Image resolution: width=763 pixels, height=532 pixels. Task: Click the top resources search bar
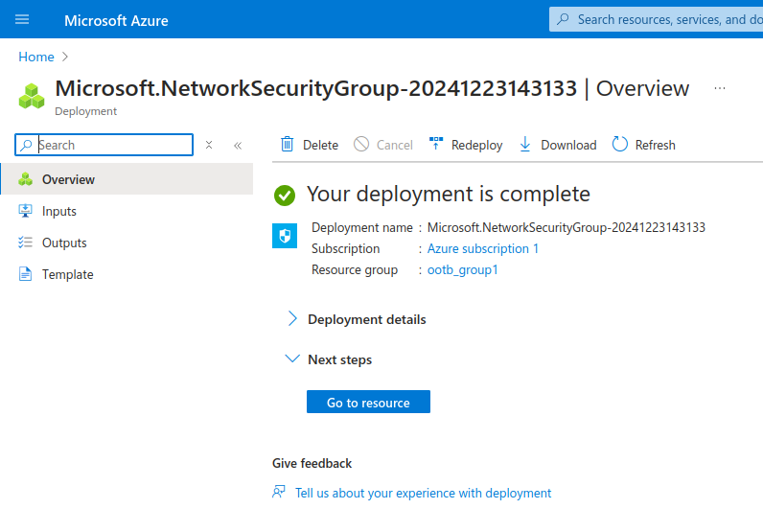[x=661, y=19]
